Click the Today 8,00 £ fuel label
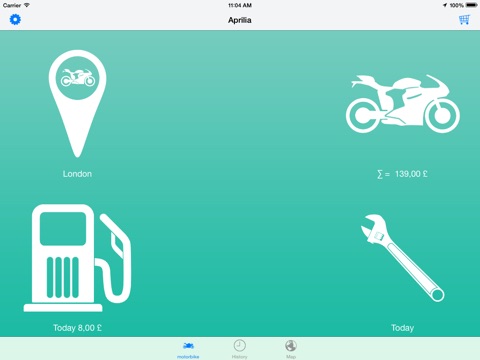 click(x=77, y=328)
